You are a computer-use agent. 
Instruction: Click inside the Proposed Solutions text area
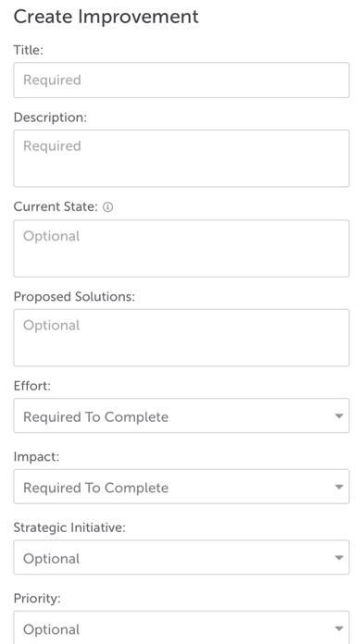181,338
